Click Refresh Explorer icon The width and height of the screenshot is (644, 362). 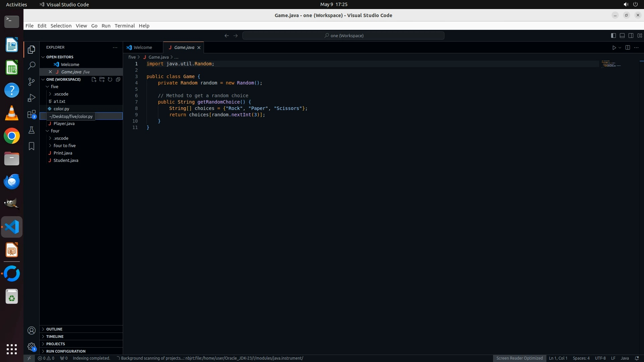(x=110, y=79)
